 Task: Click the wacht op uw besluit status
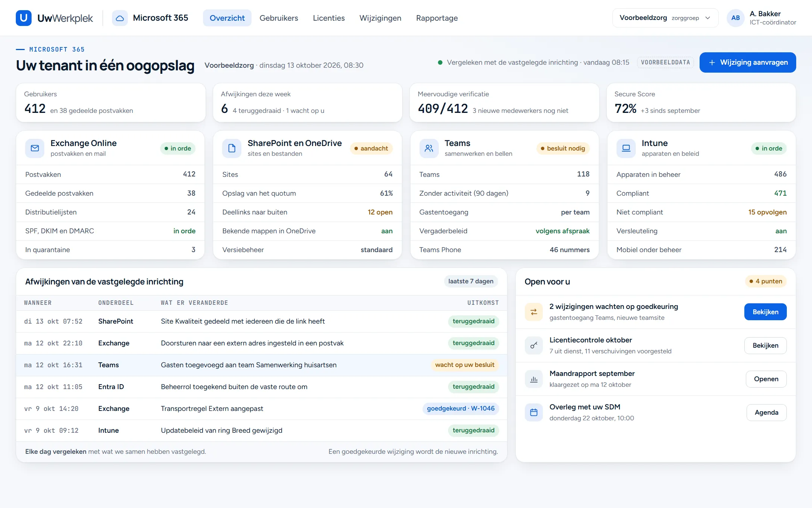[465, 365]
